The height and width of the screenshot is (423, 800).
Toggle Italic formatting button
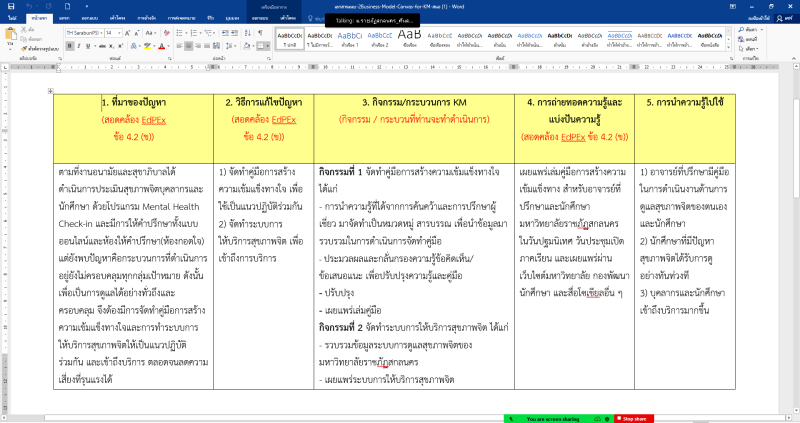pos(78,46)
